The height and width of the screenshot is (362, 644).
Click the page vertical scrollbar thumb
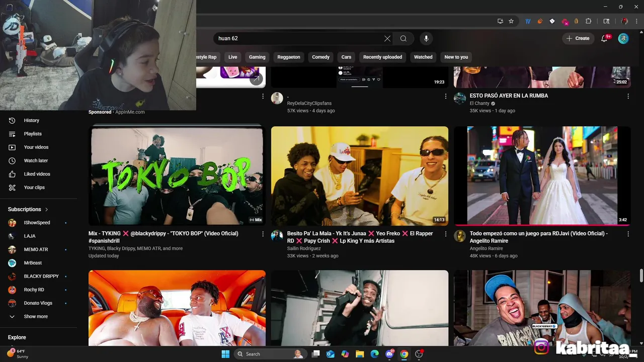click(641, 276)
